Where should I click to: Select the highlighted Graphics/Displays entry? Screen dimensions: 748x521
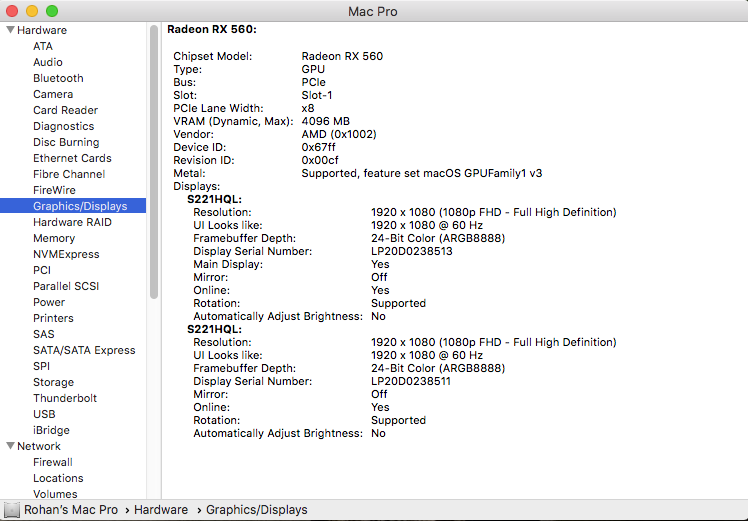click(x=73, y=206)
